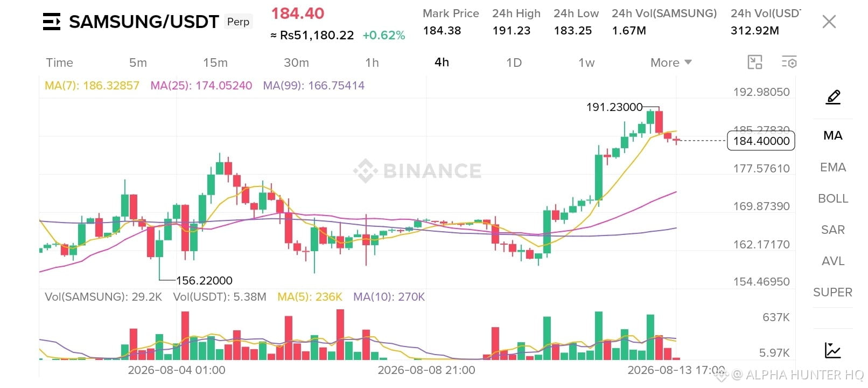
Task: Enable the BOLL indicator
Action: [x=833, y=198]
